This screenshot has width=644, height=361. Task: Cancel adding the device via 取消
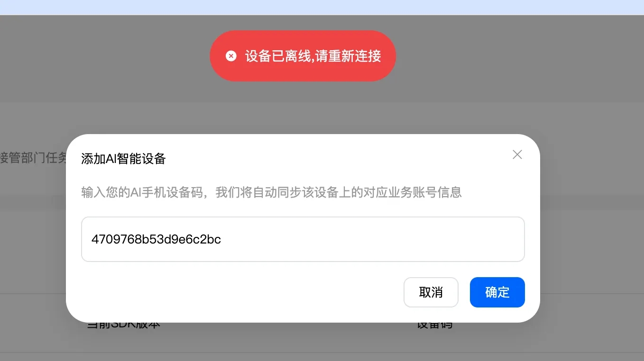(431, 292)
